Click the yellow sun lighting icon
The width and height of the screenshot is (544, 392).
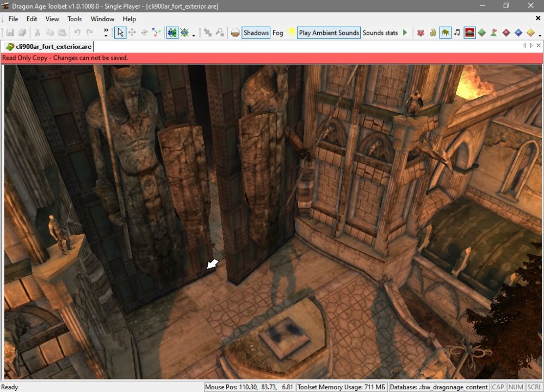291,33
